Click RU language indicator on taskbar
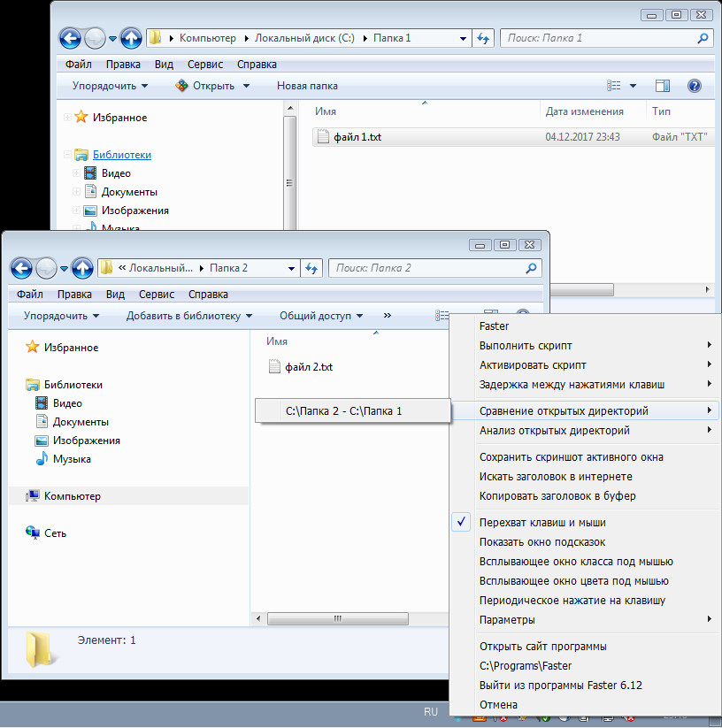 point(430,712)
